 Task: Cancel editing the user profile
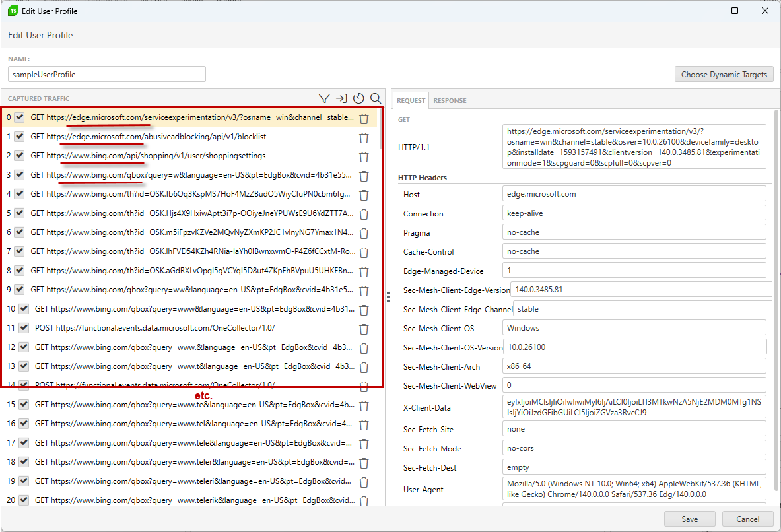coord(747,519)
